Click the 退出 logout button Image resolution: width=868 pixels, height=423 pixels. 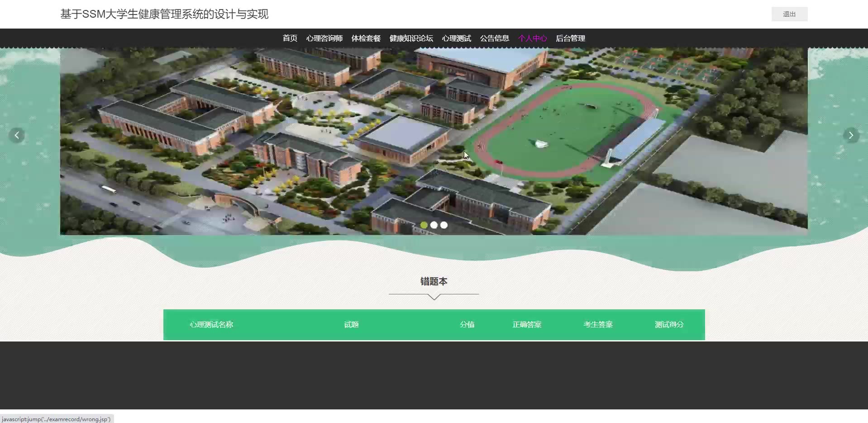coord(789,14)
